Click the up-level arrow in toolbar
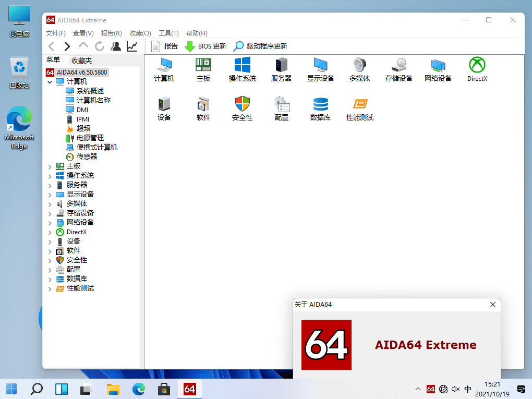 point(83,45)
